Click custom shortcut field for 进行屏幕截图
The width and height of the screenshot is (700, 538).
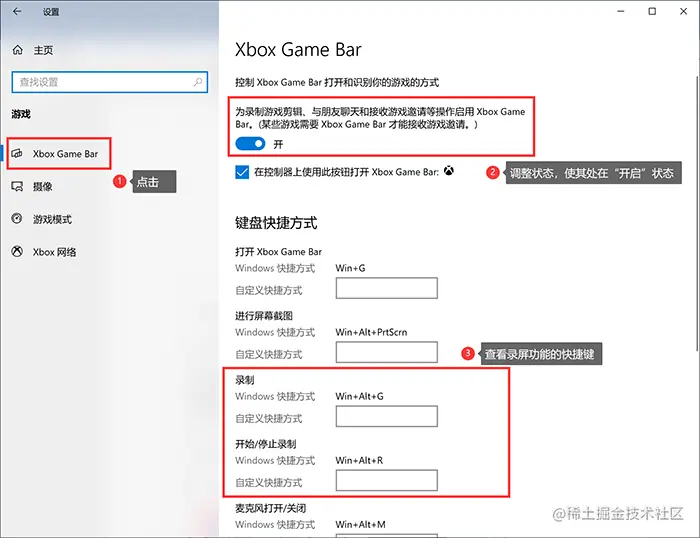(387, 352)
